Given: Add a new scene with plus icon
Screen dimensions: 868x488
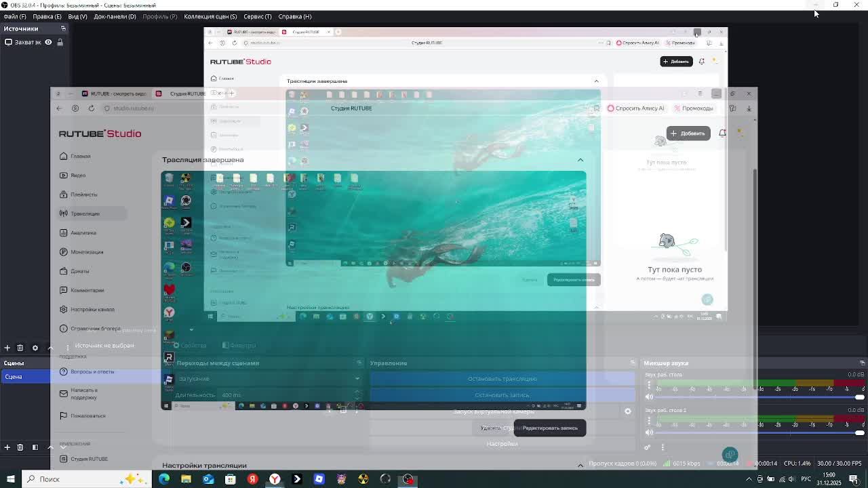Looking at the screenshot, I should click(7, 447).
